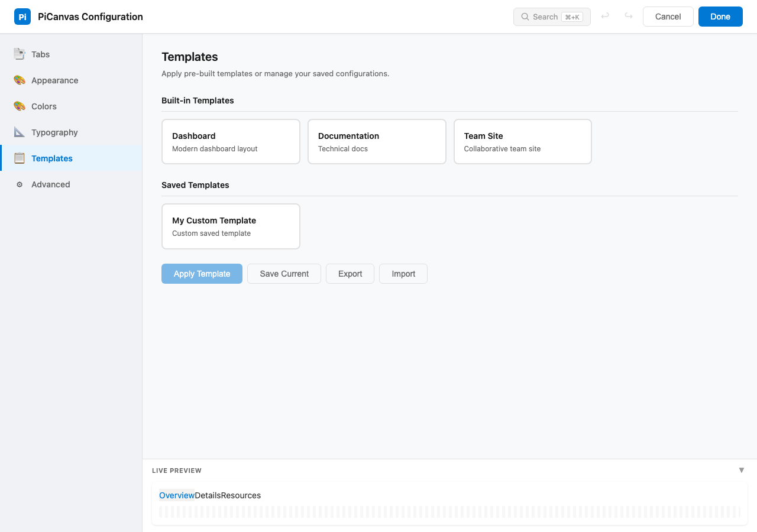Click the Saved Templates heading
The height and width of the screenshot is (532, 757).
tap(195, 185)
